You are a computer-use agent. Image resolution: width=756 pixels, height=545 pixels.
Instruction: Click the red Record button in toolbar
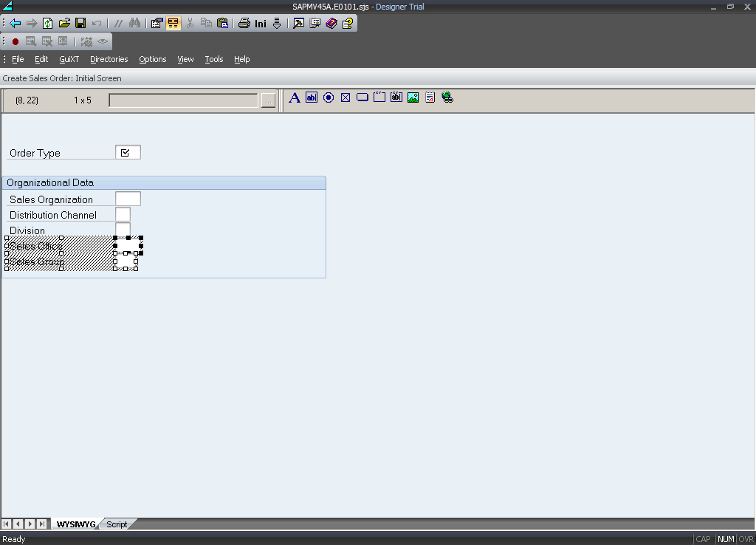click(16, 41)
